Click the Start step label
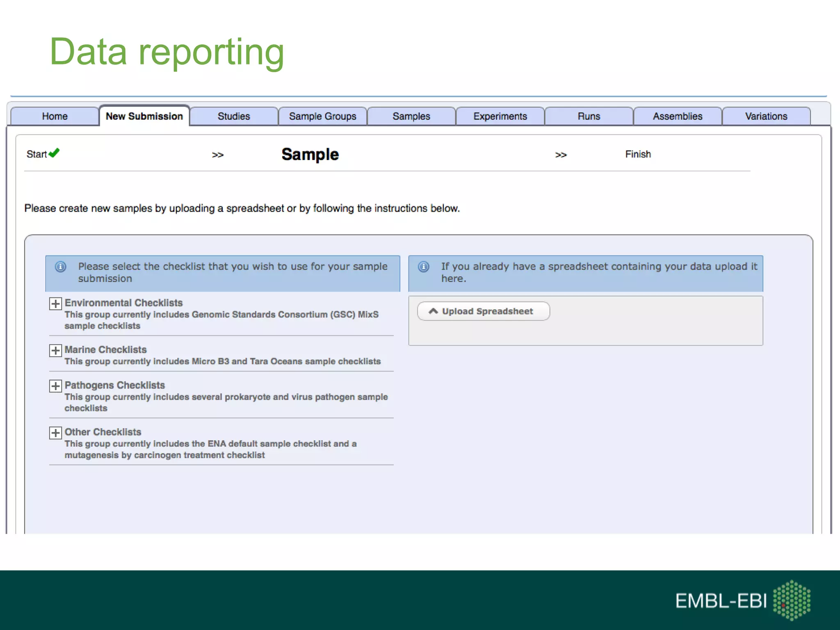The image size is (840, 630). coord(37,155)
